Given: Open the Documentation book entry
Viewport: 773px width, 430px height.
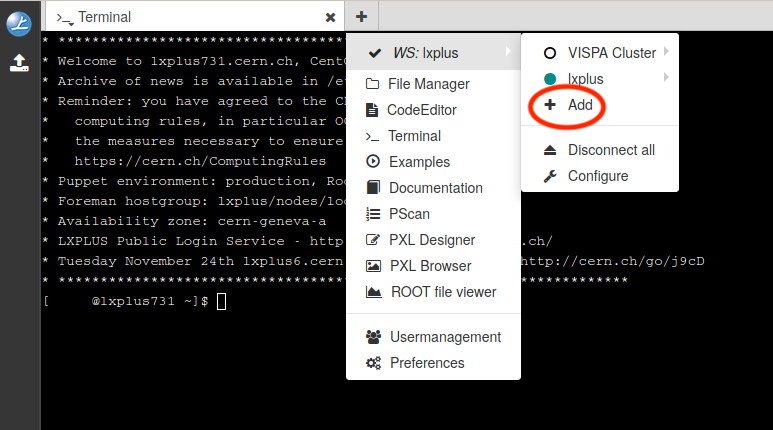Looking at the screenshot, I should click(435, 188).
